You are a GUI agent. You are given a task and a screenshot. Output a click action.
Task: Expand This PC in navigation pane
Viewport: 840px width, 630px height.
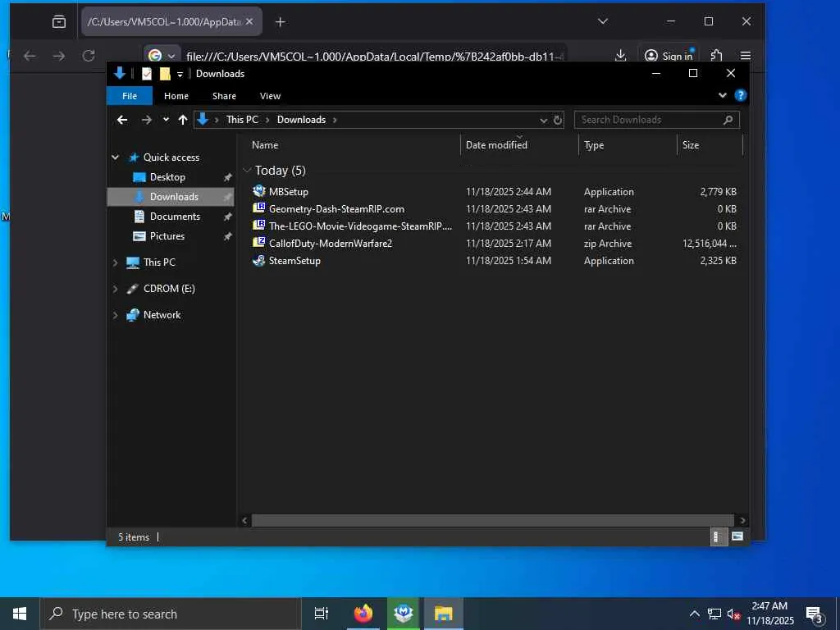pos(115,262)
